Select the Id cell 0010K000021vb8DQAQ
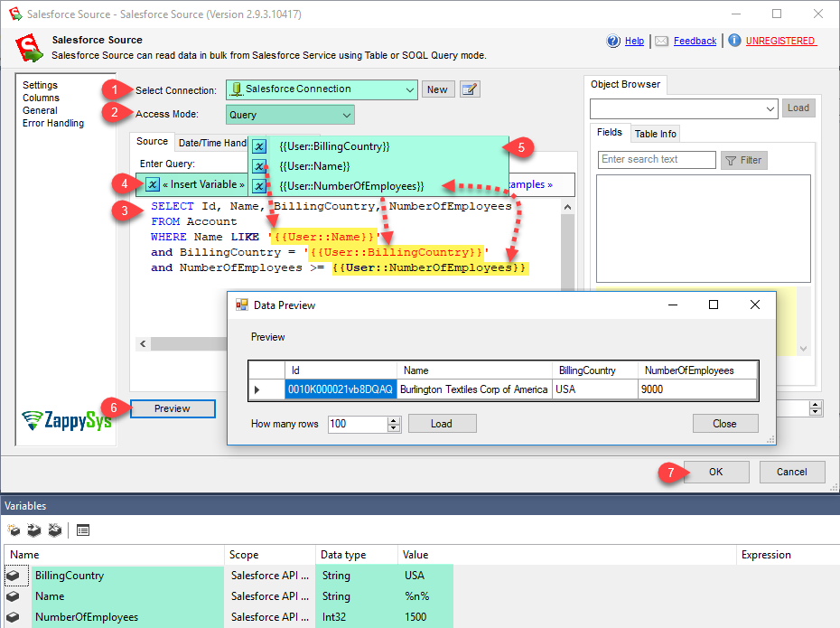The width and height of the screenshot is (840, 628). [341, 389]
